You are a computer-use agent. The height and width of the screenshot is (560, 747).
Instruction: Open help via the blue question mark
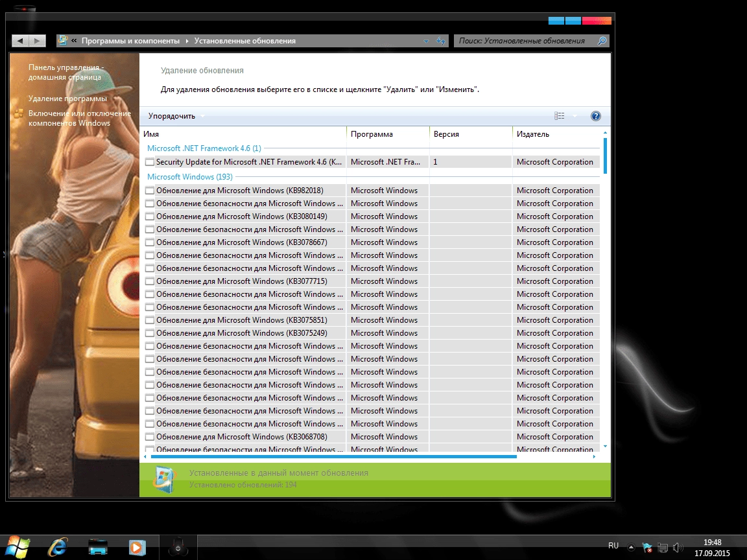tap(595, 116)
